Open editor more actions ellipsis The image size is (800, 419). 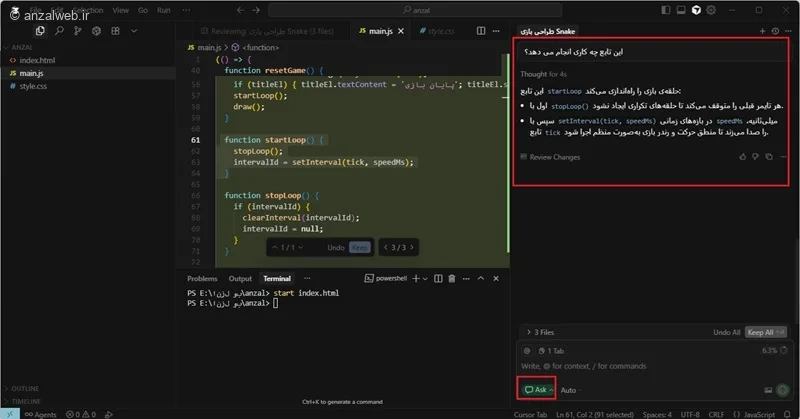pyautogui.click(x=496, y=31)
